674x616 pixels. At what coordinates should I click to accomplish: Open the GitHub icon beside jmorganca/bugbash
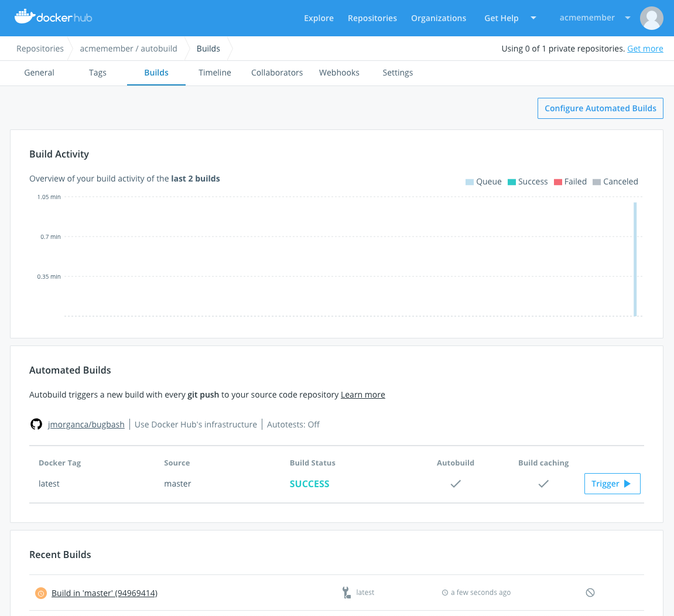click(x=36, y=424)
